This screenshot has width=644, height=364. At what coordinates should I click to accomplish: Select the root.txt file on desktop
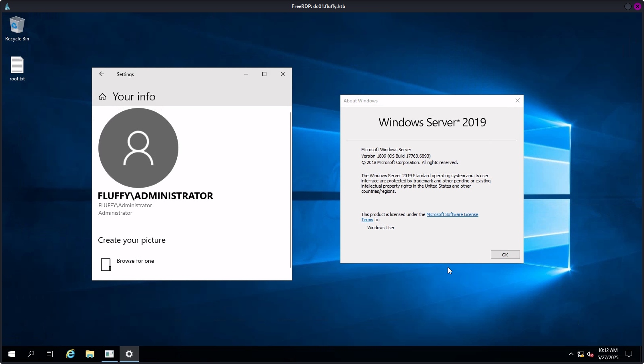[x=17, y=69]
